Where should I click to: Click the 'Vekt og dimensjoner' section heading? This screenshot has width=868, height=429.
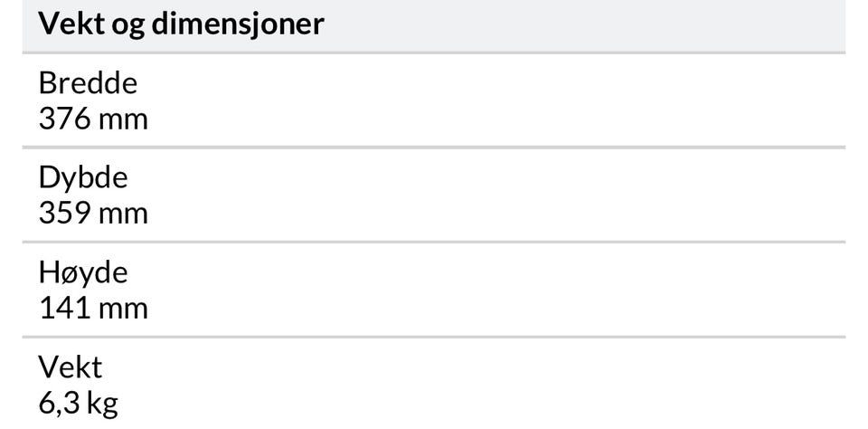tap(181, 24)
